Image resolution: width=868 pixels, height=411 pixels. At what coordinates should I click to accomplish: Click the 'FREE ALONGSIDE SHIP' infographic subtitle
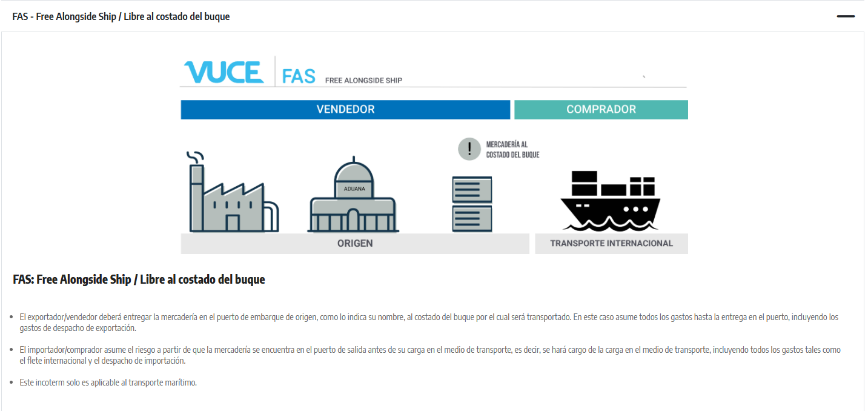(363, 80)
